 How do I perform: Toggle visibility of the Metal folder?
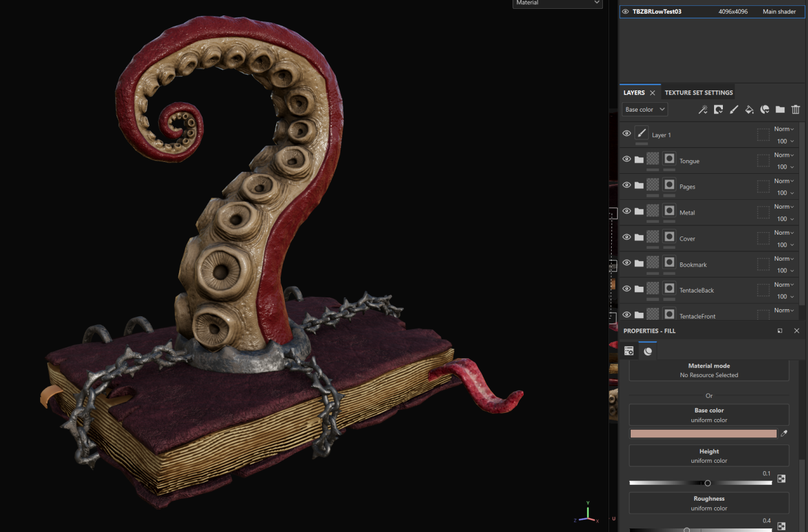[627, 211]
